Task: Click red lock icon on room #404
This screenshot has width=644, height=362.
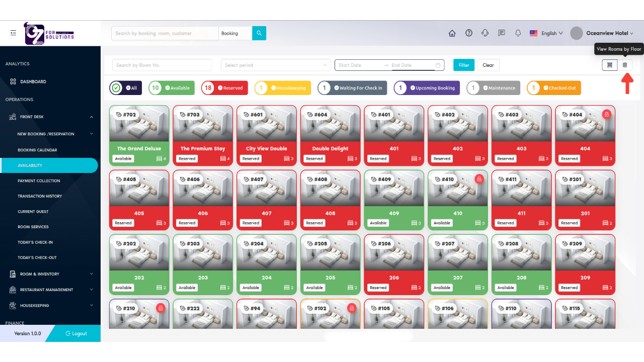Action: tap(607, 115)
